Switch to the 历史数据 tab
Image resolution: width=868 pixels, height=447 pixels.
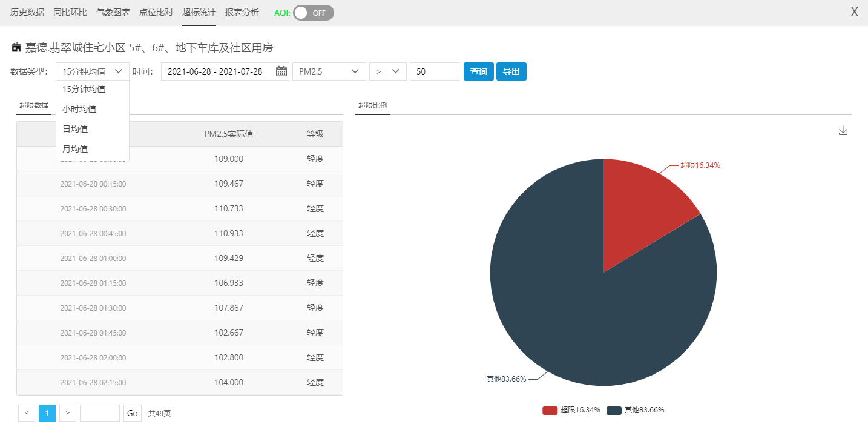click(x=27, y=12)
